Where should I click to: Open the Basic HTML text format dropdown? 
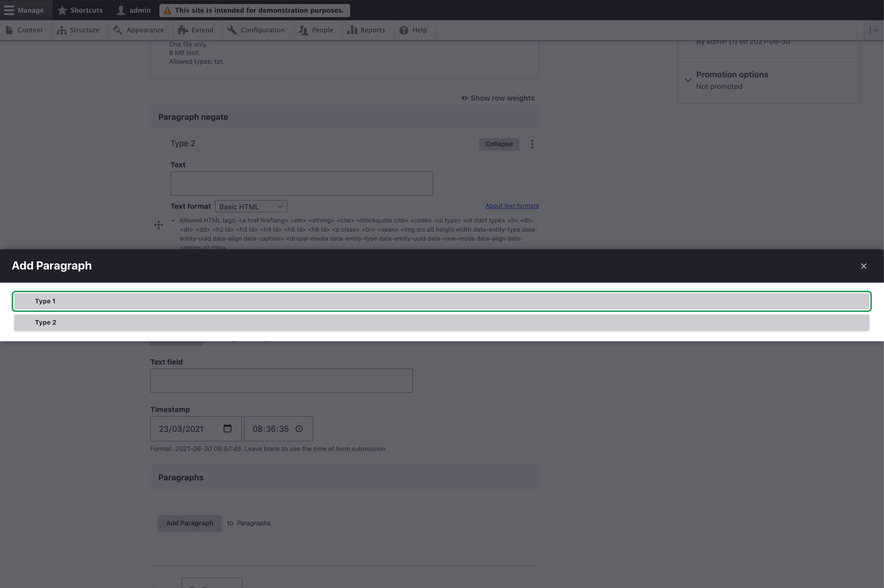[251, 206]
